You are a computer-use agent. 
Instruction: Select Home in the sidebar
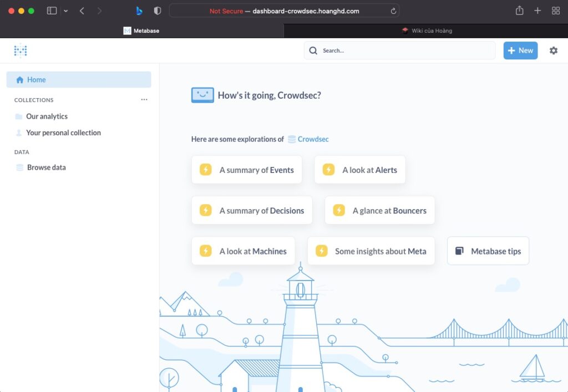coord(79,80)
